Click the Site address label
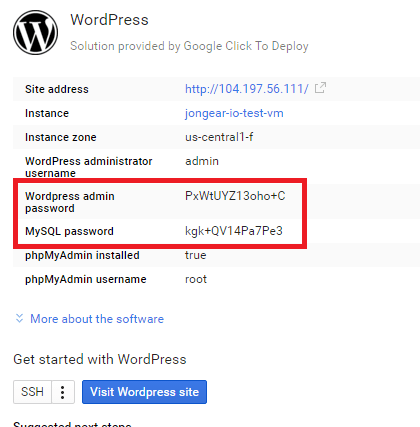Image resolution: width=420 pixels, height=427 pixels. (x=57, y=89)
